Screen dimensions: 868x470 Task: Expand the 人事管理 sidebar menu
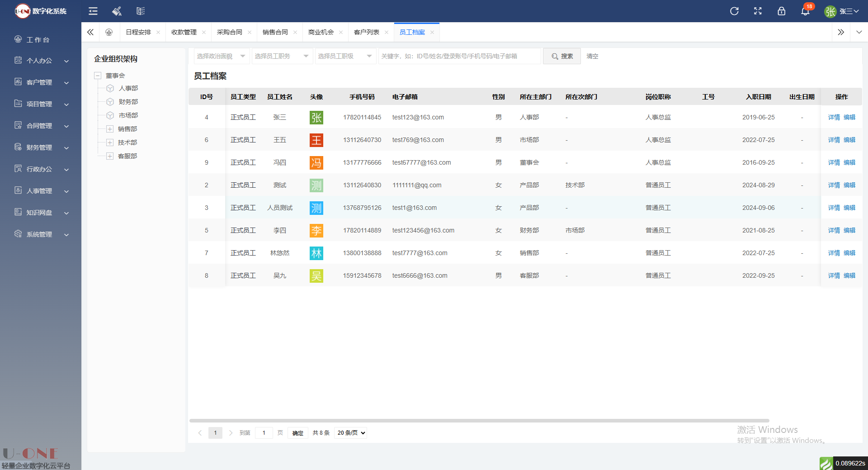pos(41,190)
